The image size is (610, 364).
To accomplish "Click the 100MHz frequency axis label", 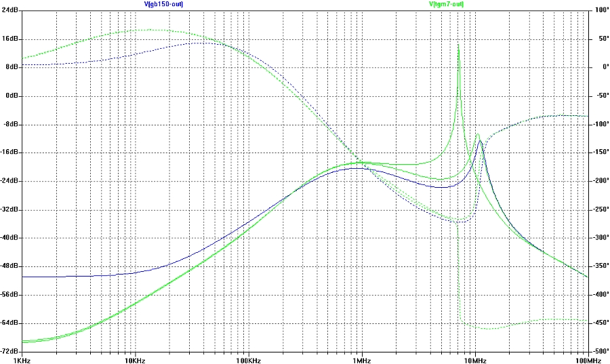I will [x=588, y=361].
